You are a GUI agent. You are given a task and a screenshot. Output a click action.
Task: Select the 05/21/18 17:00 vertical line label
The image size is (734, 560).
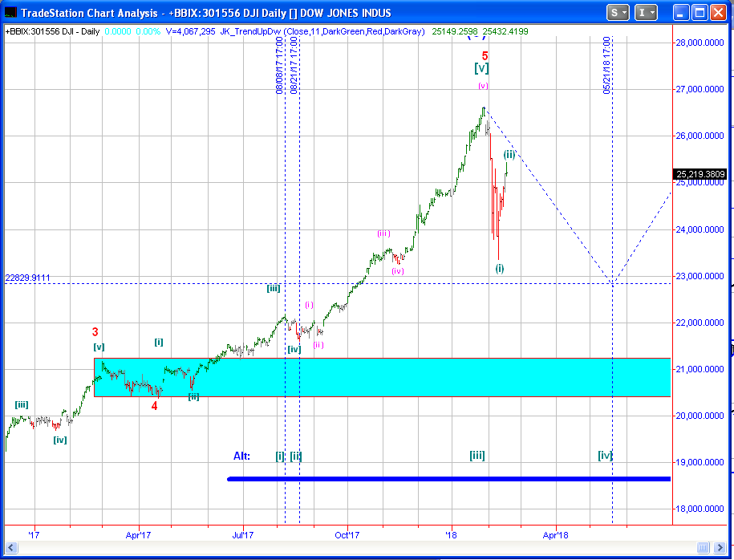[606, 66]
